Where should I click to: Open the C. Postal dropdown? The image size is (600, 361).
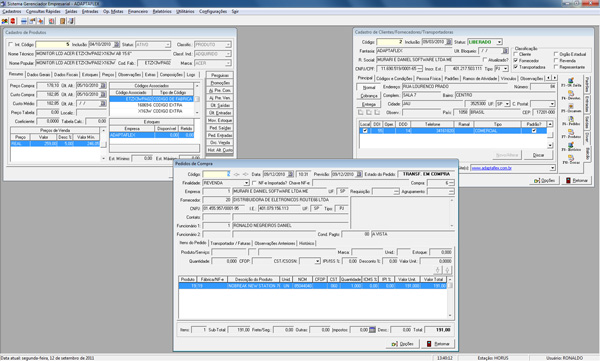point(552,104)
